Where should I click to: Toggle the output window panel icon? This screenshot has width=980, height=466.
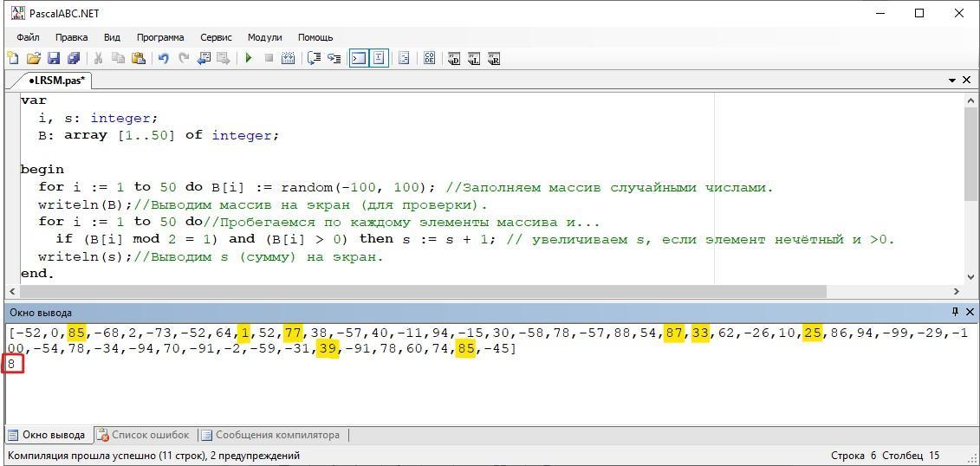point(358,58)
